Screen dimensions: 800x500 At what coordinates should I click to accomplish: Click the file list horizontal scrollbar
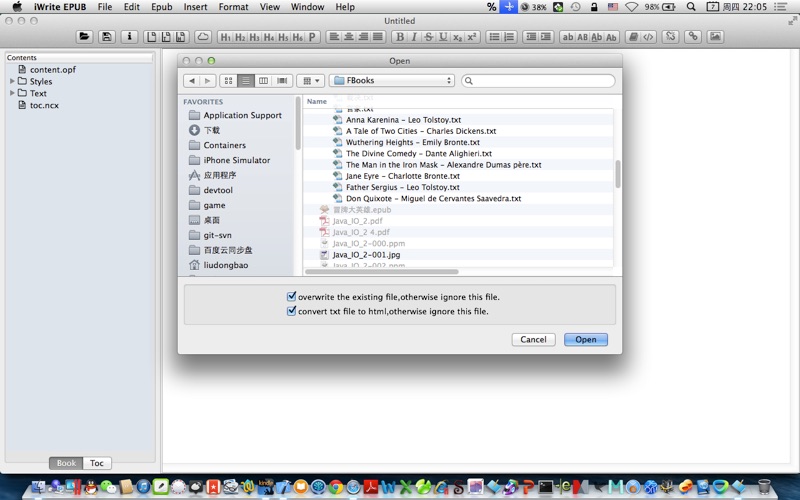[382, 271]
